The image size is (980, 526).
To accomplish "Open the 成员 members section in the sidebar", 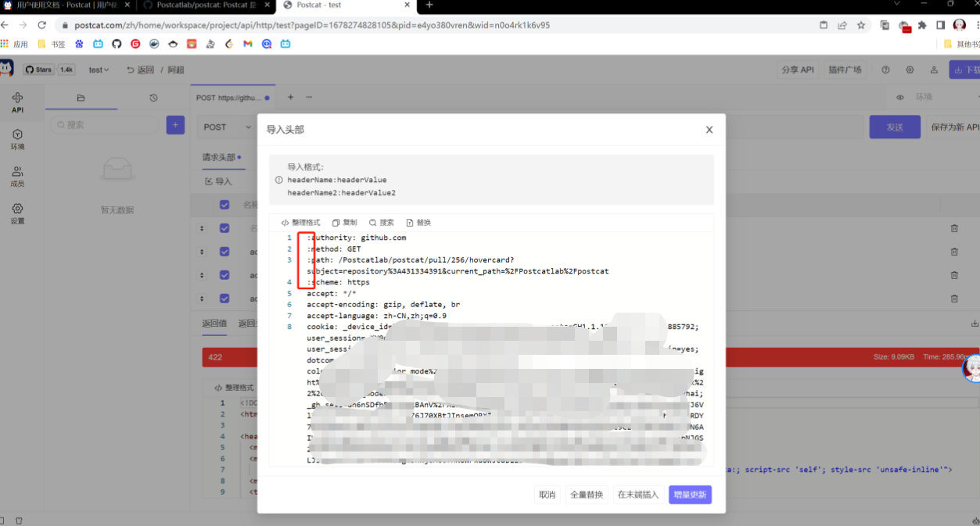I will coord(17,177).
